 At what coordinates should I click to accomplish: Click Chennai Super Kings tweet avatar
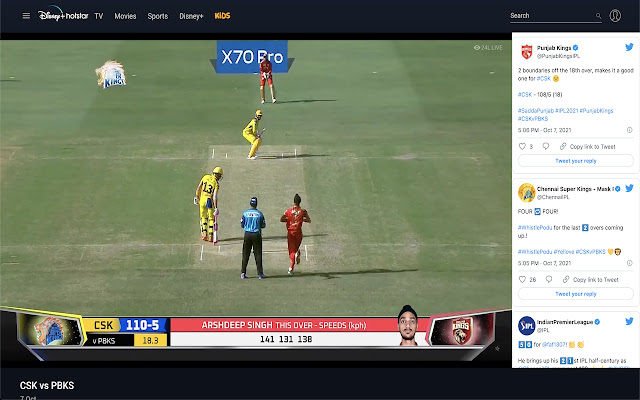(x=527, y=193)
